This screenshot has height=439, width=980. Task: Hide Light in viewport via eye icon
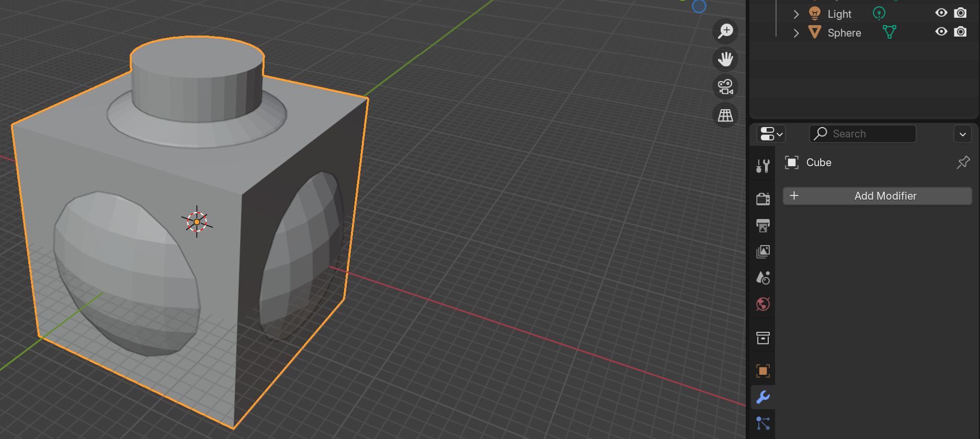click(x=941, y=13)
